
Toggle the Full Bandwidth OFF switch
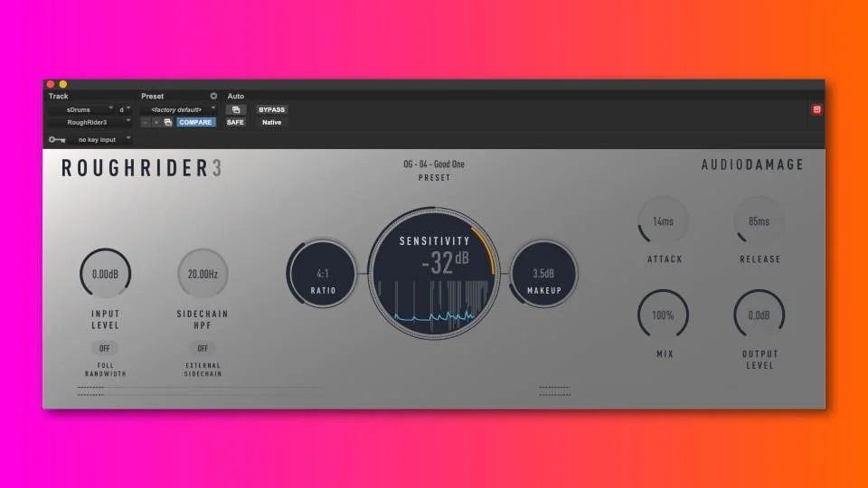(105, 348)
